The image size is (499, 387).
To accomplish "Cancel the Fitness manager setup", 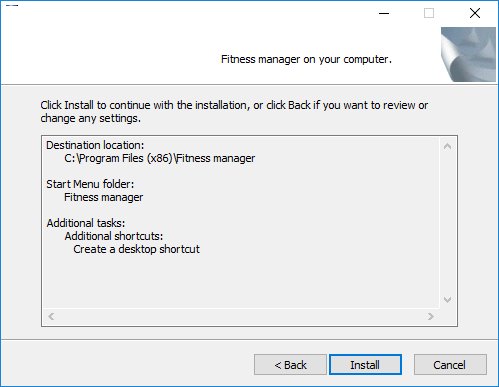I will [450, 365].
